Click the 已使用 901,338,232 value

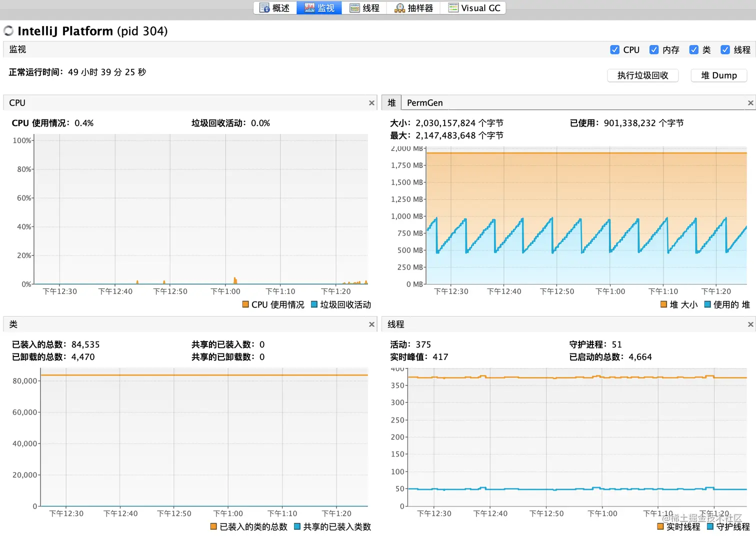(x=643, y=123)
